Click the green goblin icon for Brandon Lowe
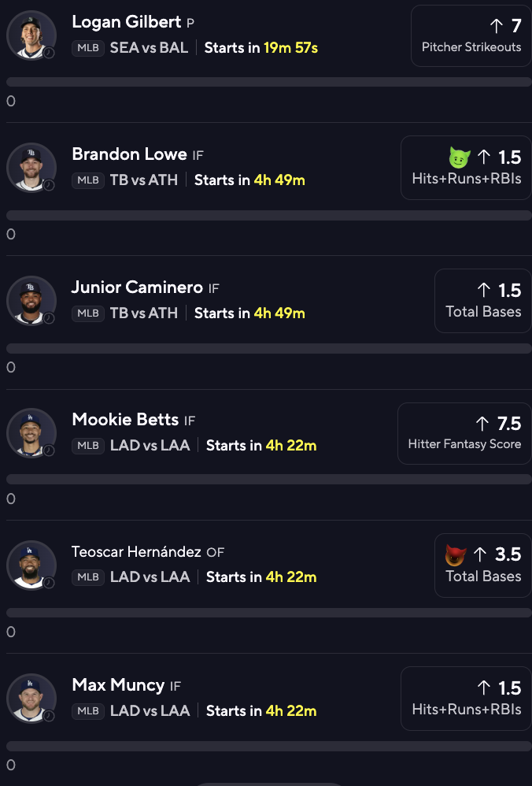The width and height of the screenshot is (532, 786). [x=460, y=158]
